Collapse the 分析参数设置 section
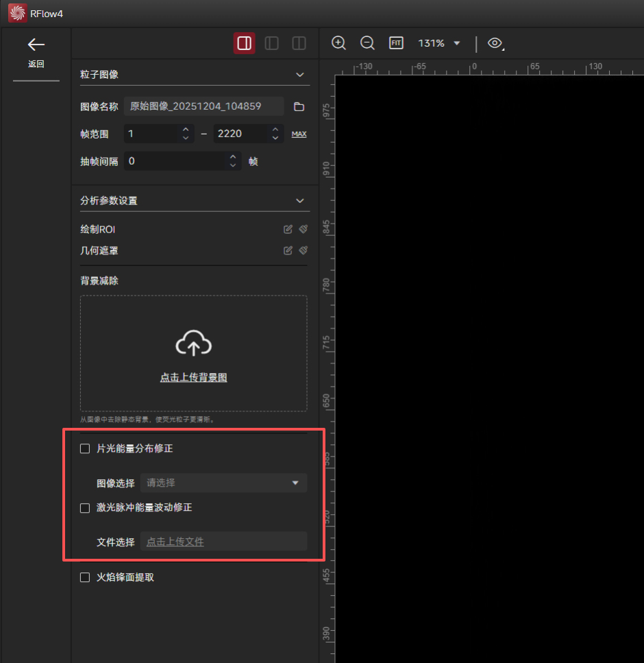 (x=299, y=200)
